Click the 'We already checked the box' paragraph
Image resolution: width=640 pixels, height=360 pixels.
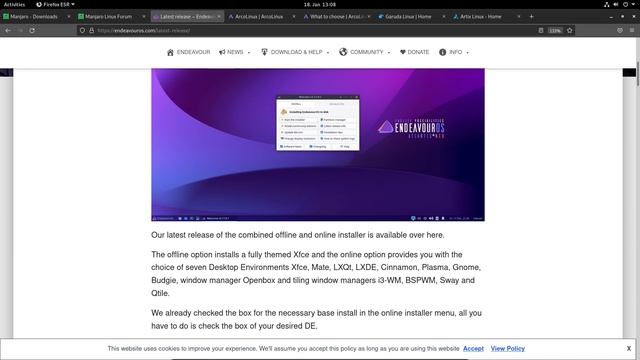pyautogui.click(x=316, y=320)
